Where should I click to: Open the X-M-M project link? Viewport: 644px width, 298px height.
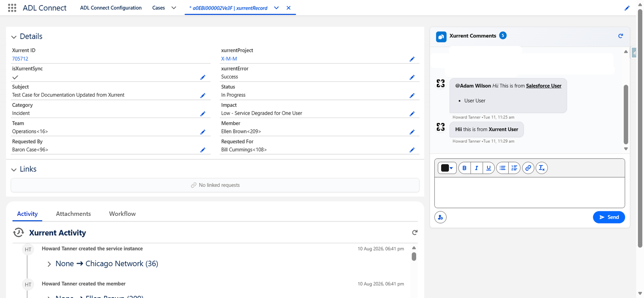229,59
